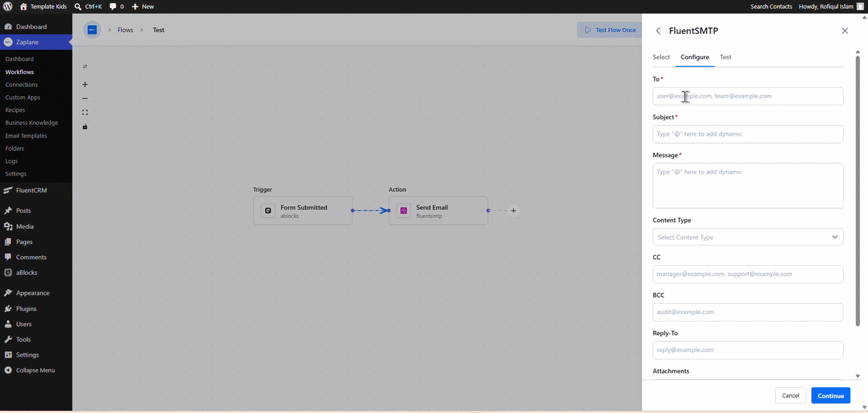Focus the Message text area
Screen dimensions: 868x413
point(748,186)
